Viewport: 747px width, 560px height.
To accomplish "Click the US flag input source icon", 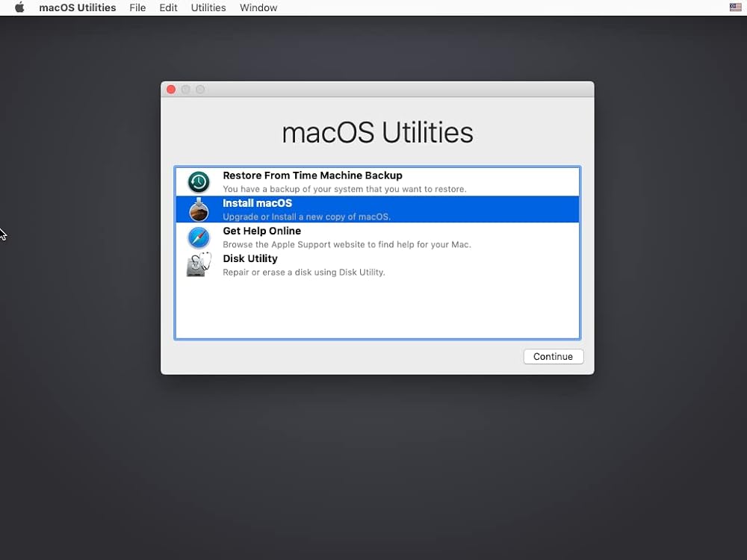I will [735, 7].
